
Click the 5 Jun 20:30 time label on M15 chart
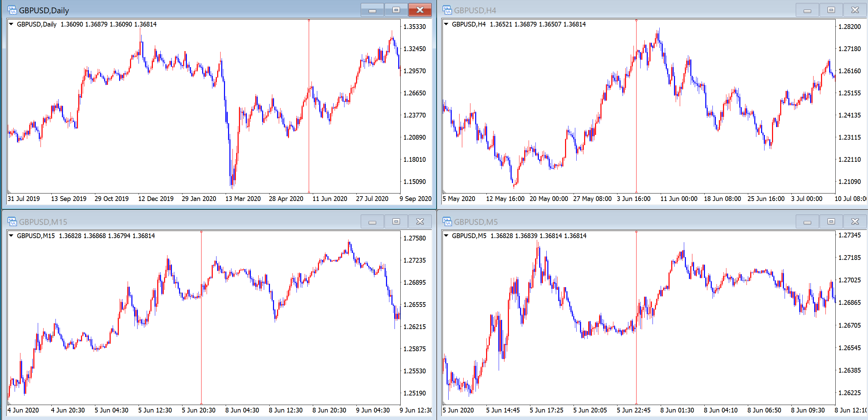point(199,410)
